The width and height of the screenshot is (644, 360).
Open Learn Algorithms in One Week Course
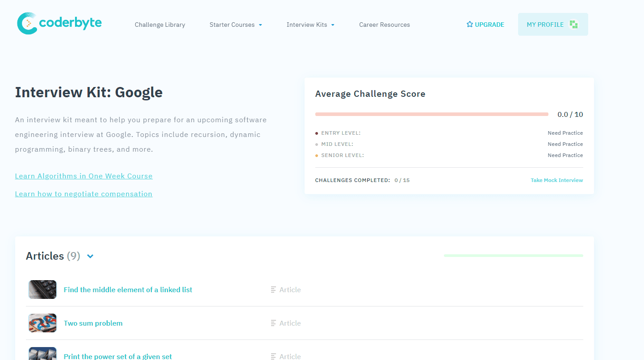pos(84,176)
